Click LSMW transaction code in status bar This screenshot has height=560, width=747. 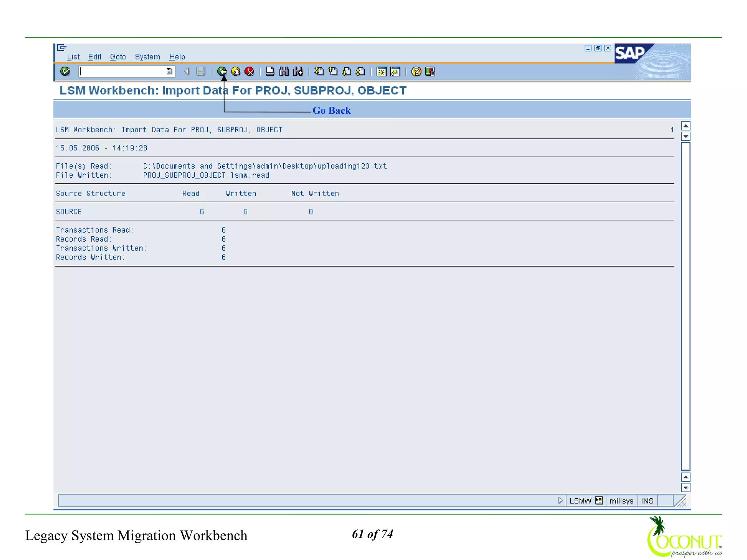(x=580, y=501)
